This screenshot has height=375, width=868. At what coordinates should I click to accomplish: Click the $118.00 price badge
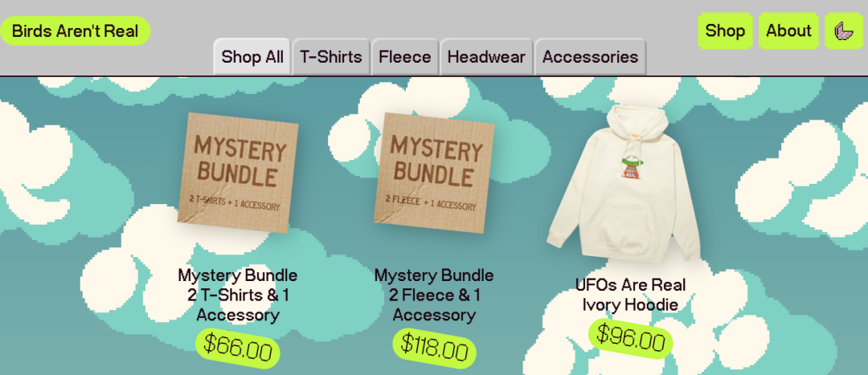tap(435, 349)
